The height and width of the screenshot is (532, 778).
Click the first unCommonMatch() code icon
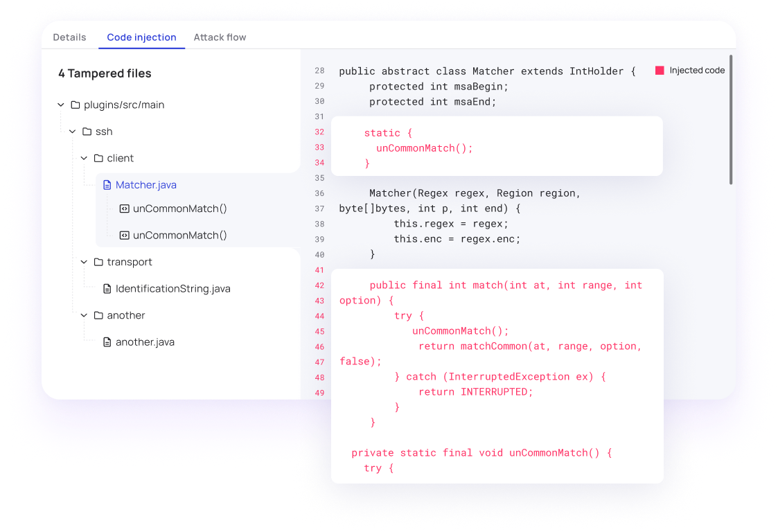(124, 209)
